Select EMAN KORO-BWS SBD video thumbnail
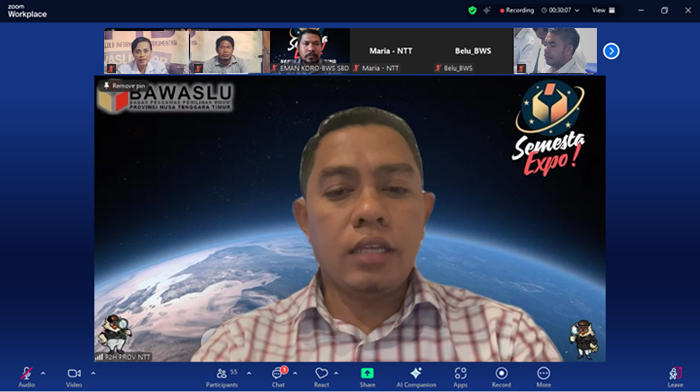Image resolution: width=700 pixels, height=392 pixels. (310, 51)
